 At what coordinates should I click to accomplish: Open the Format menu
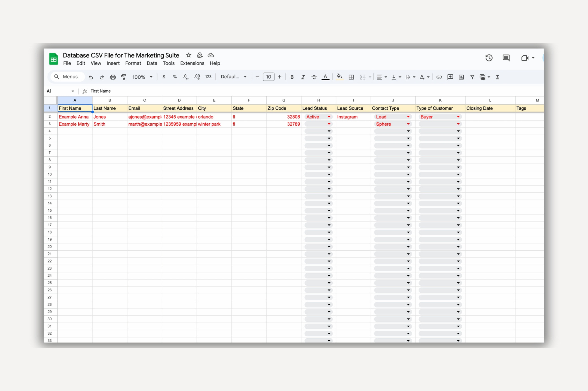pyautogui.click(x=133, y=63)
